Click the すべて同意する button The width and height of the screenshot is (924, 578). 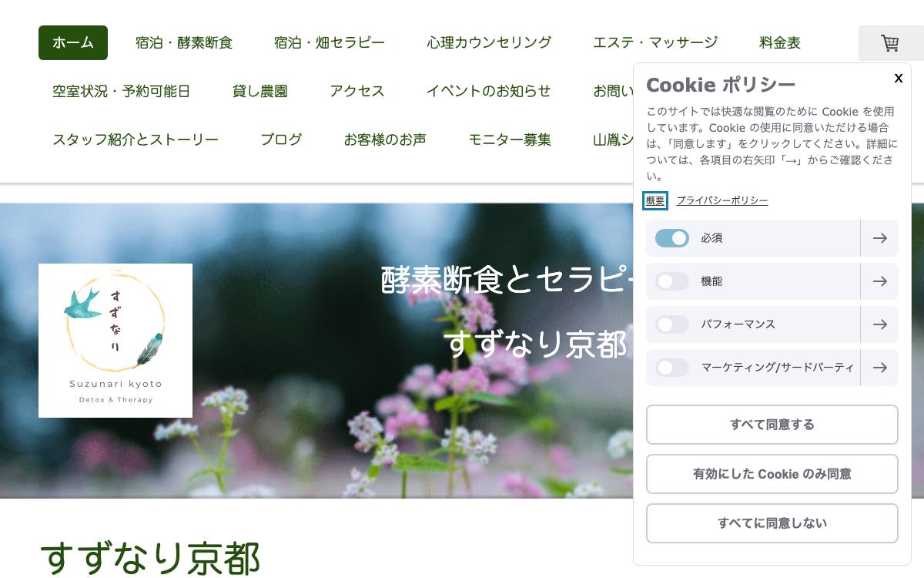tap(772, 425)
